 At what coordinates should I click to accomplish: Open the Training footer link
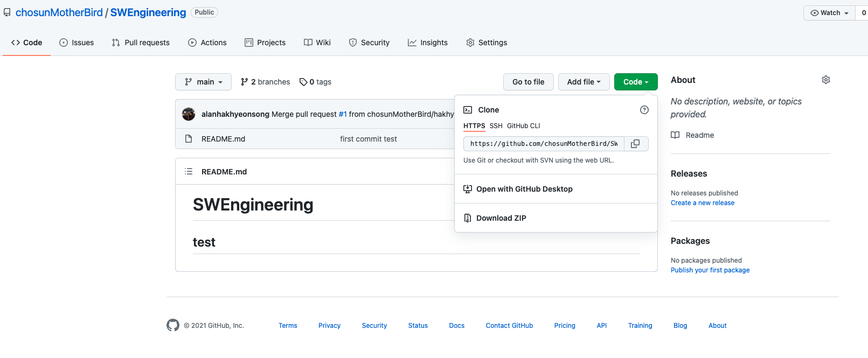click(640, 326)
